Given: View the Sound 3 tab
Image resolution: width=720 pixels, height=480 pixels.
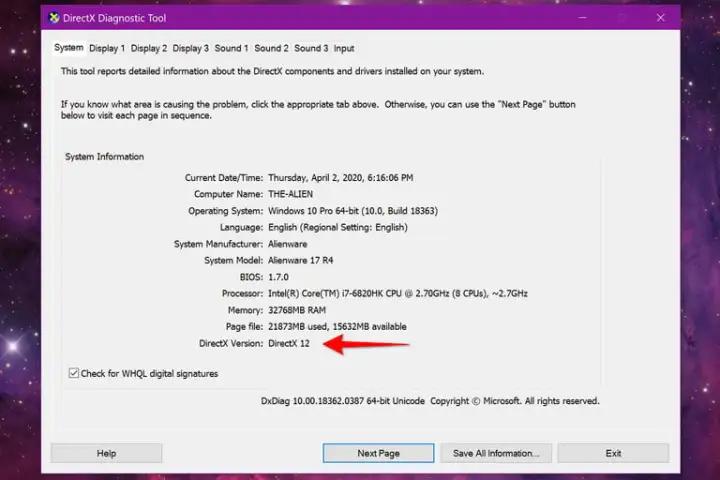Looking at the screenshot, I should point(311,48).
